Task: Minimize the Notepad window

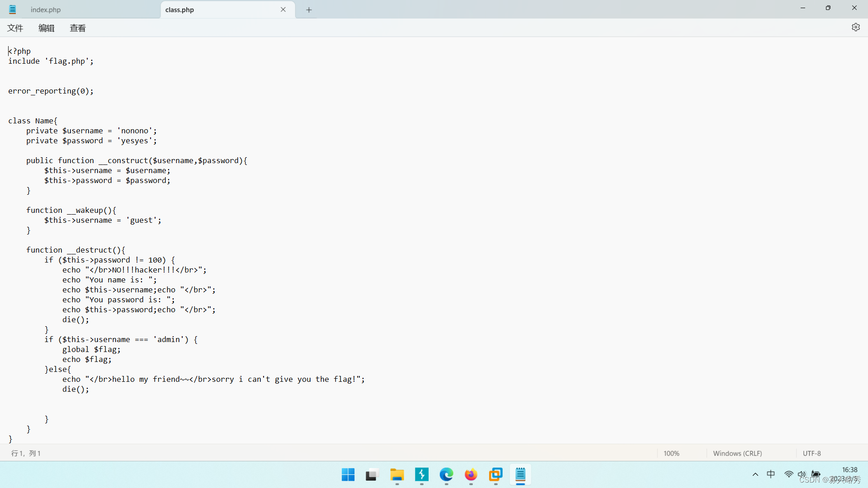Action: (x=802, y=8)
